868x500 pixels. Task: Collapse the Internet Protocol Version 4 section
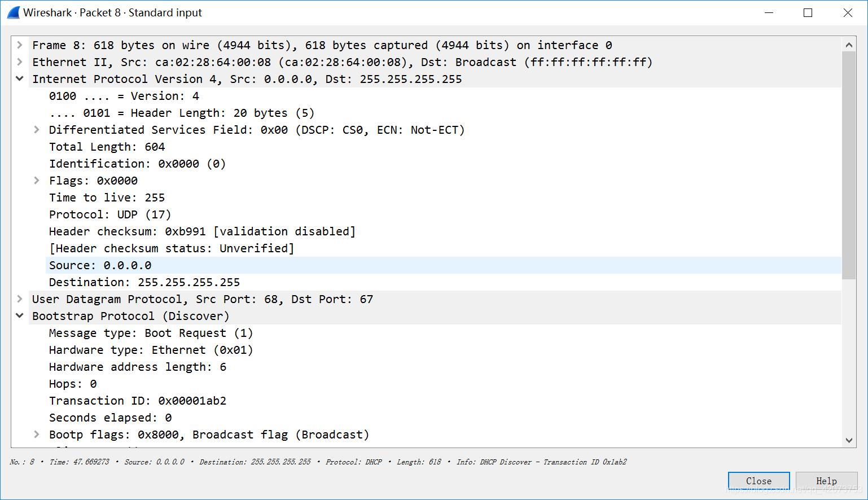20,79
